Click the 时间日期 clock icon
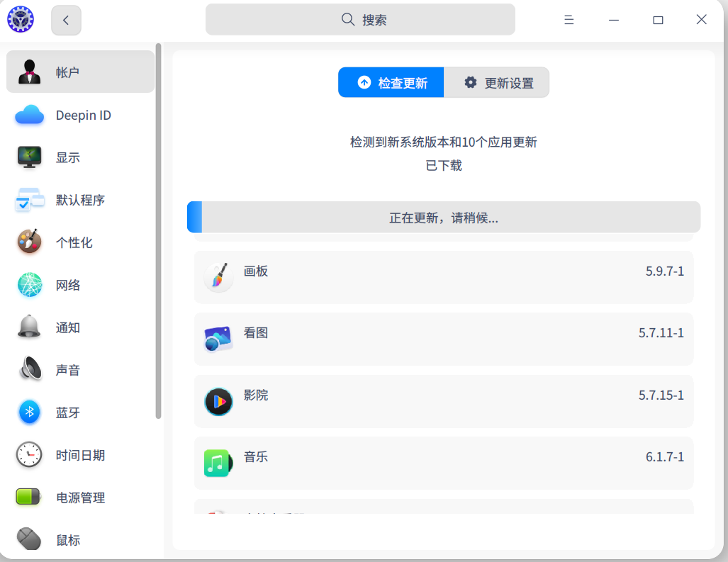728x562 pixels. [x=29, y=454]
